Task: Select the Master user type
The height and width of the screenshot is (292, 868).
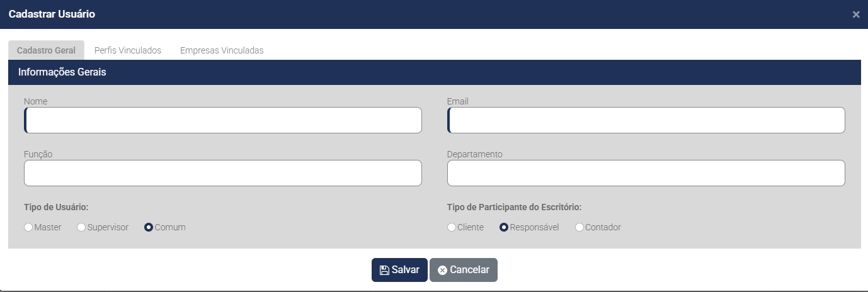Action: pos(28,227)
